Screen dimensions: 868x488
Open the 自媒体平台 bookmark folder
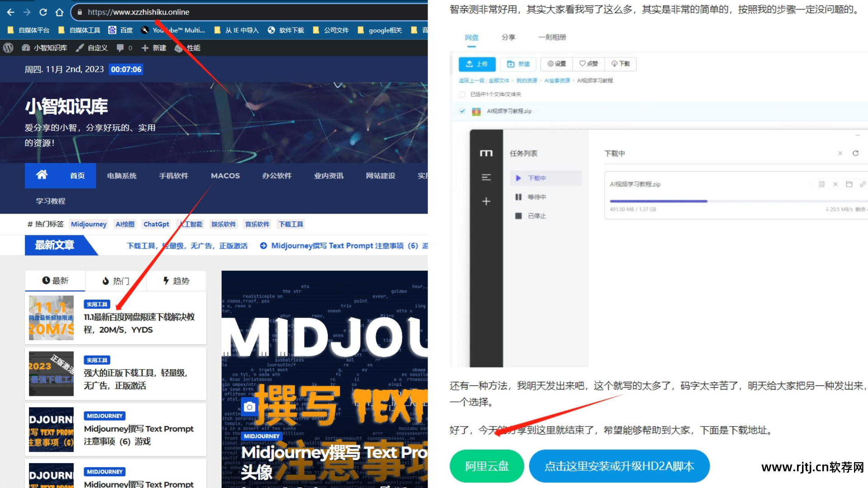(29, 30)
